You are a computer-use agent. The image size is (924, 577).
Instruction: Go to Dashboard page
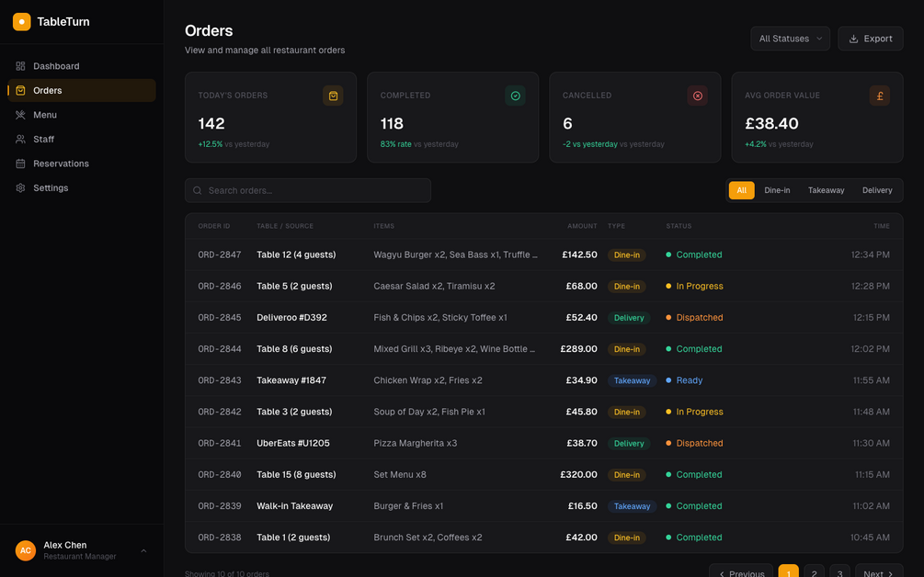[82, 66]
